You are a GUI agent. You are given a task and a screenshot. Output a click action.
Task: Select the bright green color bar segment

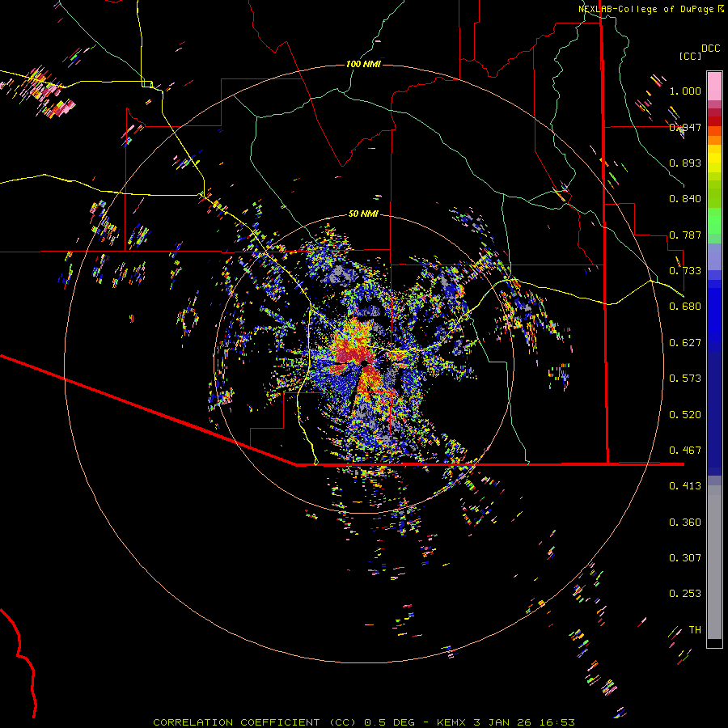714,221
